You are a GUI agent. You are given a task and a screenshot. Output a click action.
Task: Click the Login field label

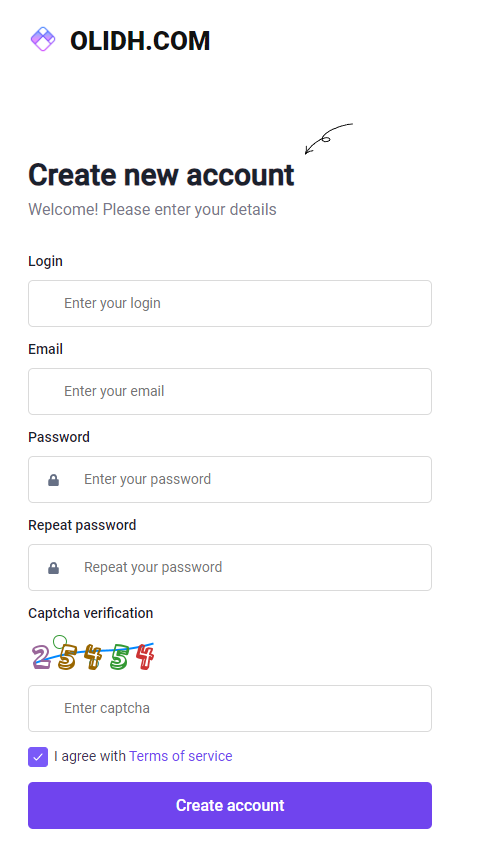tap(46, 261)
